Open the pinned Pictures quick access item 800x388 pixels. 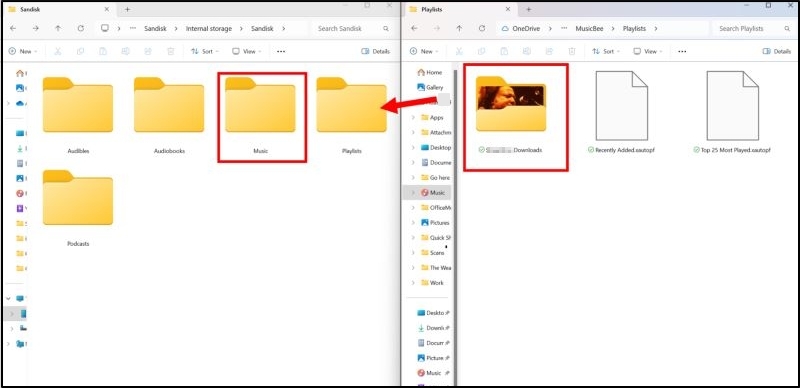pyautogui.click(x=433, y=358)
